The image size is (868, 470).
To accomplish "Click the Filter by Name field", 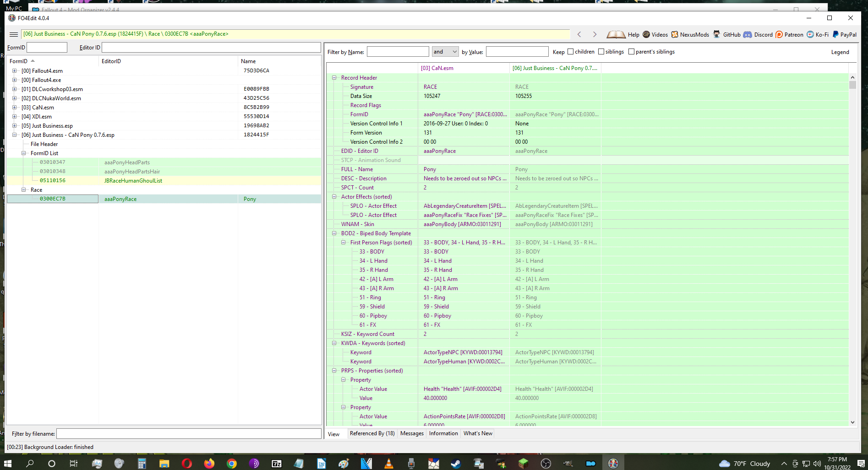I will (x=398, y=52).
